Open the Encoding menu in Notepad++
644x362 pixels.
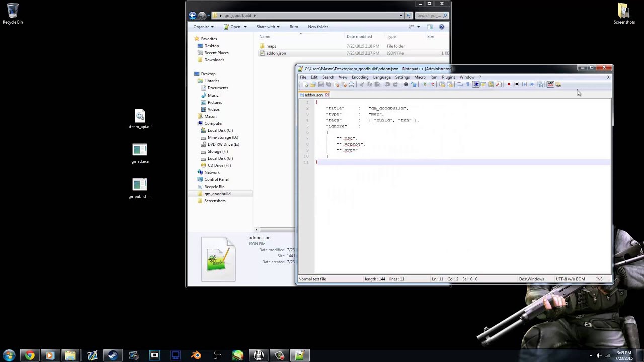coord(360,77)
